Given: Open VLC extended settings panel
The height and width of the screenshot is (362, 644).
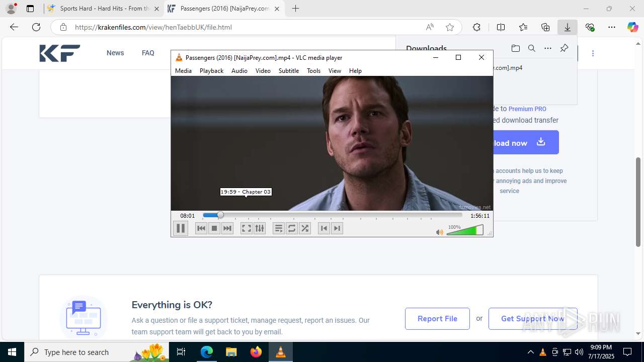Looking at the screenshot, I should pos(260,228).
